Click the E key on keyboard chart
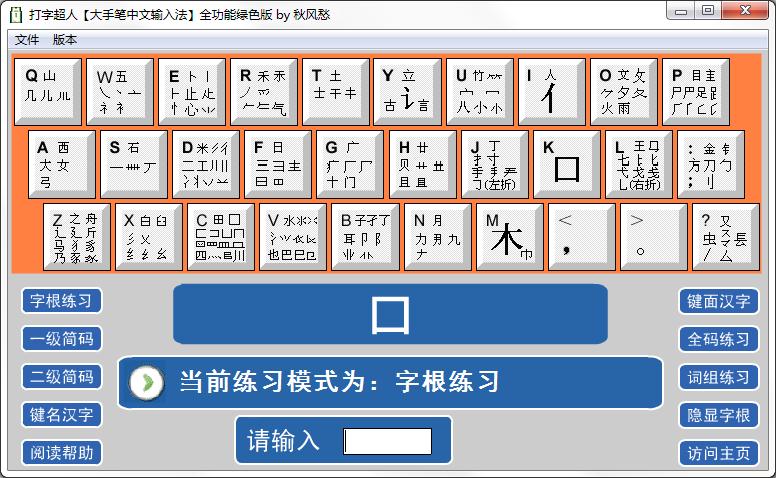This screenshot has height=478, width=776. pos(192,92)
